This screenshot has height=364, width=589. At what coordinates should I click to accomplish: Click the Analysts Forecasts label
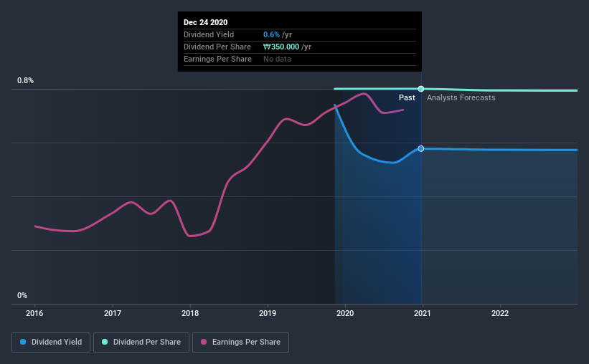[461, 97]
